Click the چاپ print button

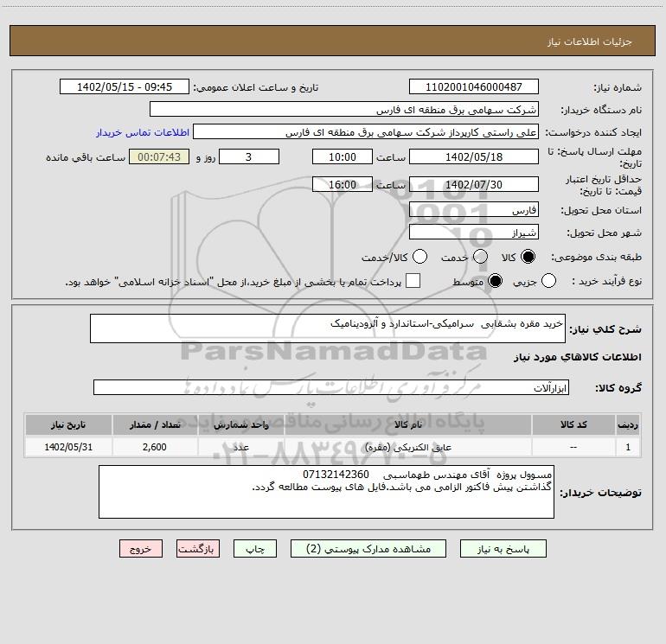click(255, 549)
